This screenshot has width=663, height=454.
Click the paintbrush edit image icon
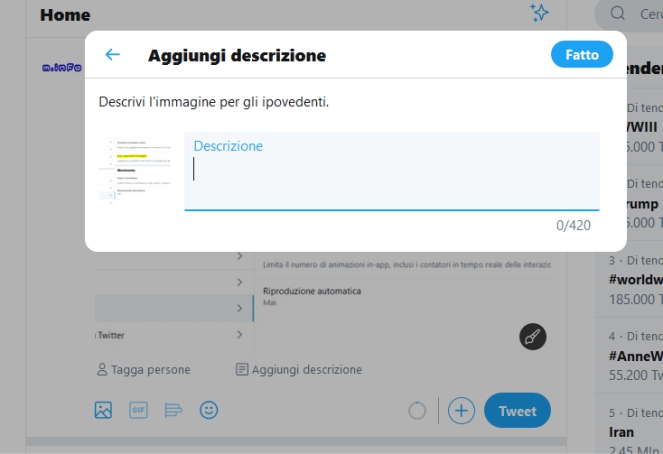(533, 337)
